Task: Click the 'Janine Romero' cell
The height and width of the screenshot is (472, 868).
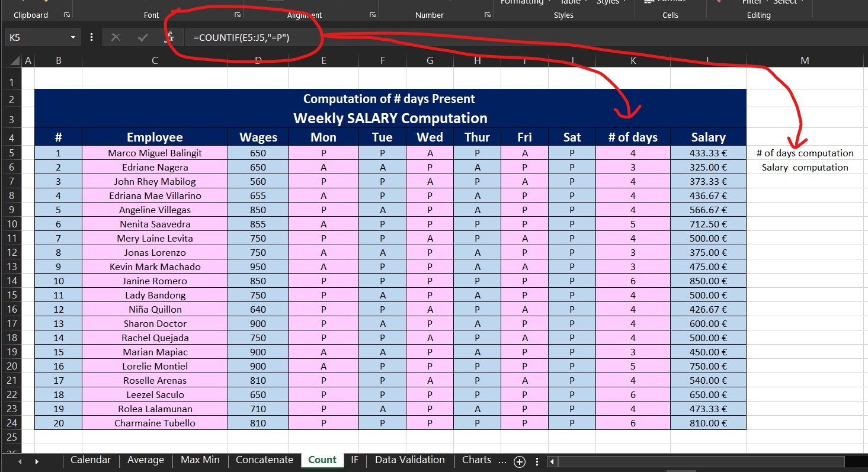Action: coord(155,281)
